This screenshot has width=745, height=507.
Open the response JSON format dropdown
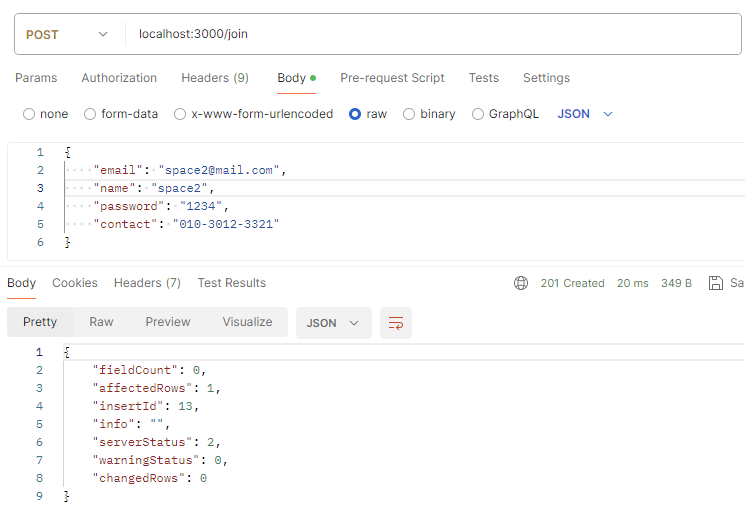(x=334, y=323)
